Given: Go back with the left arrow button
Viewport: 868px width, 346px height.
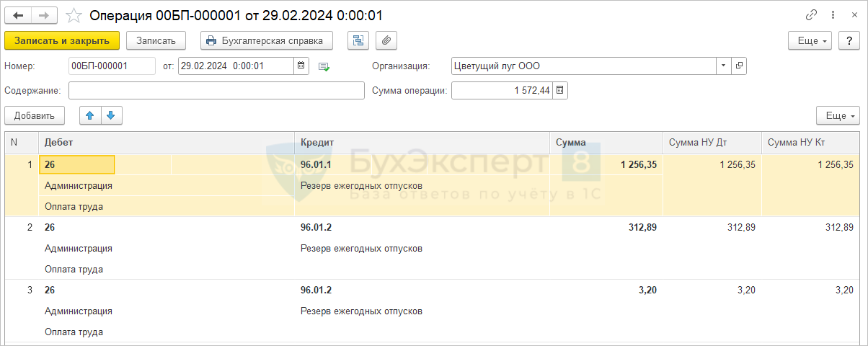Looking at the screenshot, I should coord(19,14).
